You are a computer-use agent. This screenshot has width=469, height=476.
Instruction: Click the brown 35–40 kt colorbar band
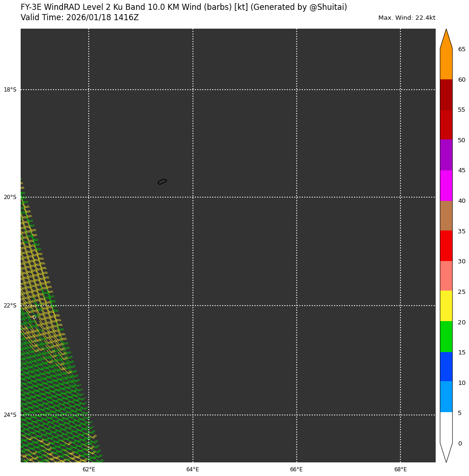[x=446, y=215]
